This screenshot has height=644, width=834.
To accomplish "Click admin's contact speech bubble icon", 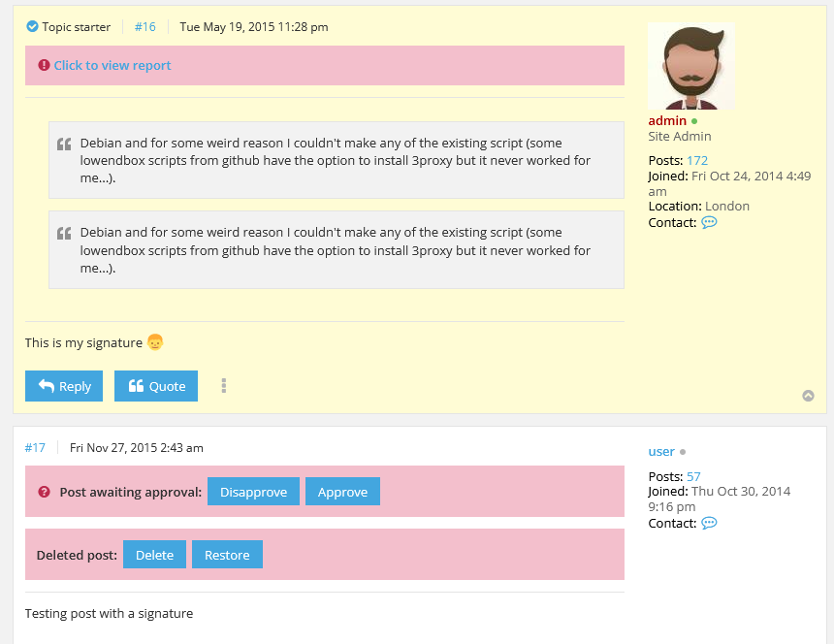I will 709,222.
